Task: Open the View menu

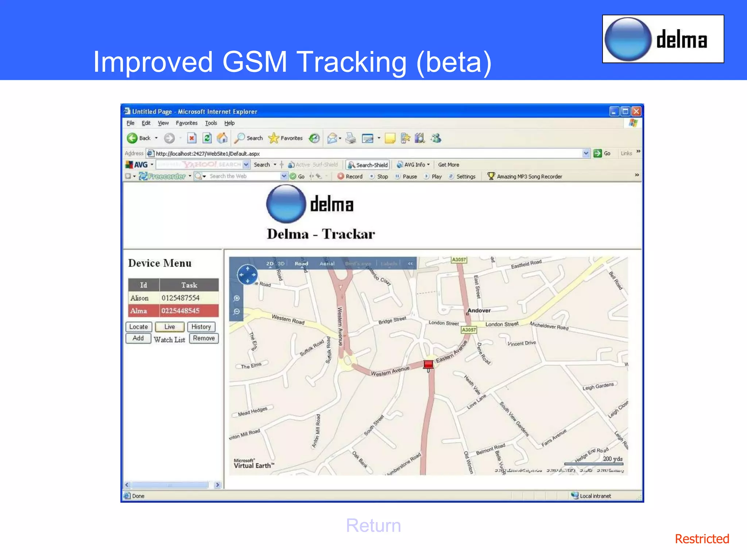Action: coord(163,123)
